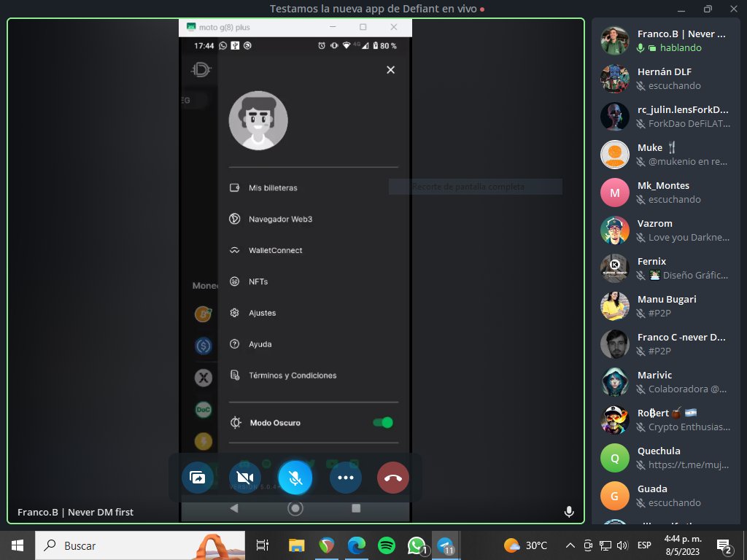Click Marivic's avatar
The width and height of the screenshot is (747, 560).
614,382
